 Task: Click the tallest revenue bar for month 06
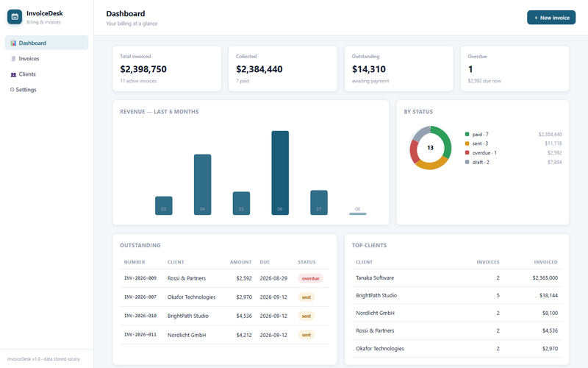coord(280,173)
